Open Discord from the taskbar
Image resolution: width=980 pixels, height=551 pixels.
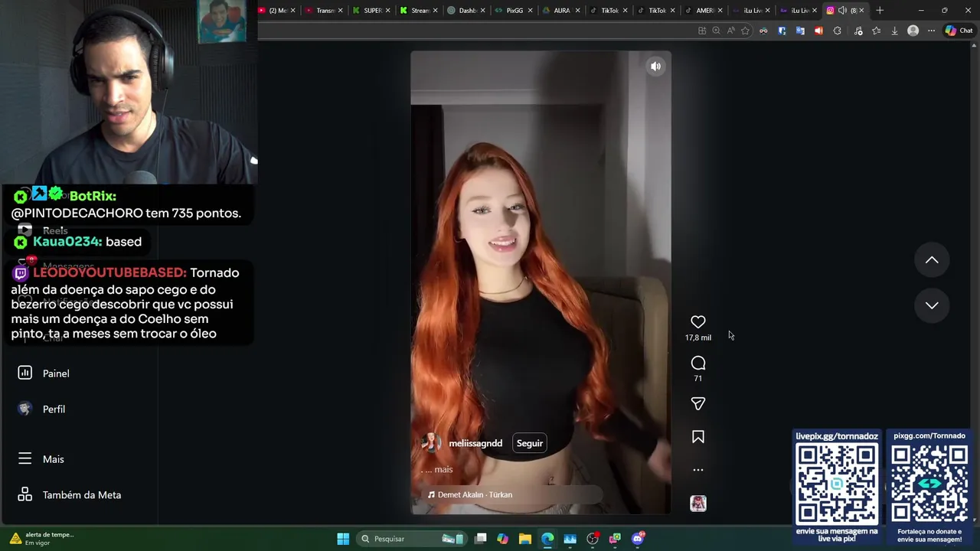pyautogui.click(x=638, y=539)
